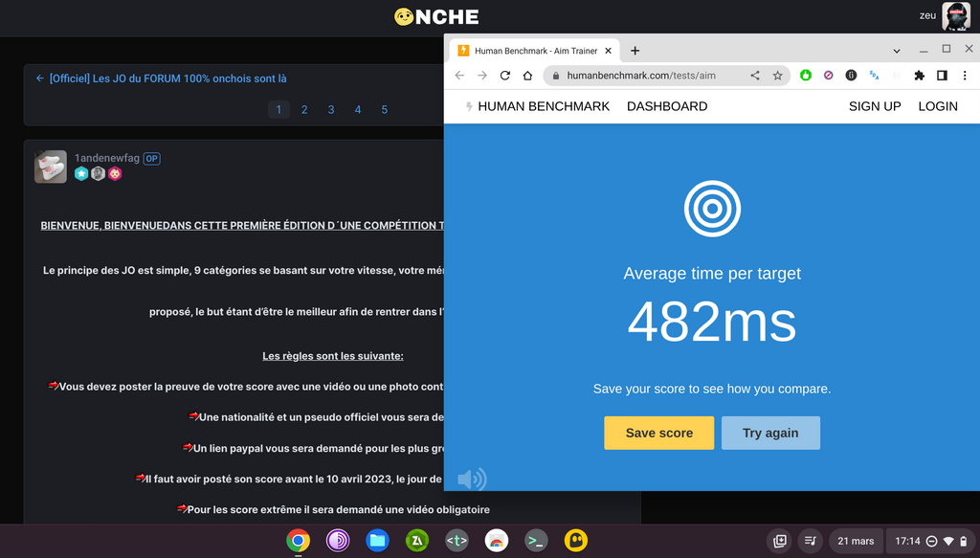Open the yellow CyberGhost shelf icon
Screen dimensions: 980x558
[575, 541]
